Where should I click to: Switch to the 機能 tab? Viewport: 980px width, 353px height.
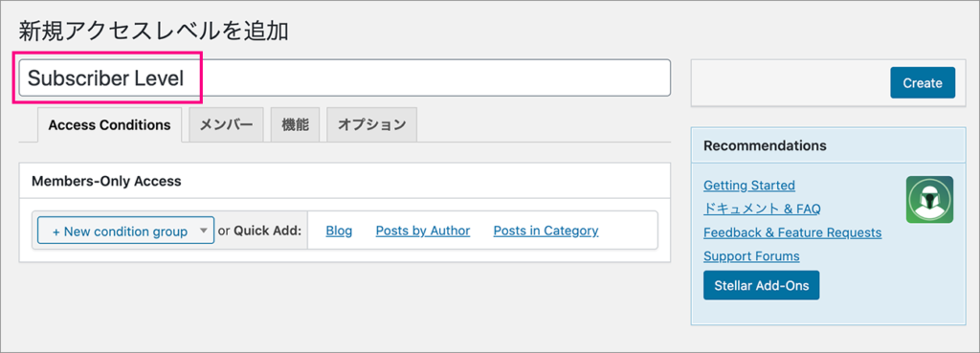click(295, 125)
